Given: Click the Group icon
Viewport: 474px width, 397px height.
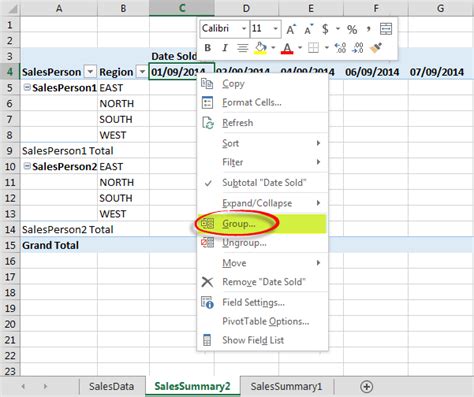Looking at the screenshot, I should 207,223.
